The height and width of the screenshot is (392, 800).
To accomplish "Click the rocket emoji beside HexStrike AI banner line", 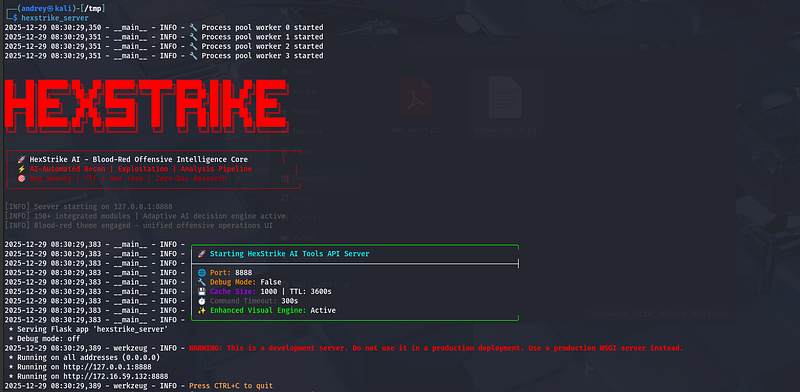I will [x=21, y=159].
